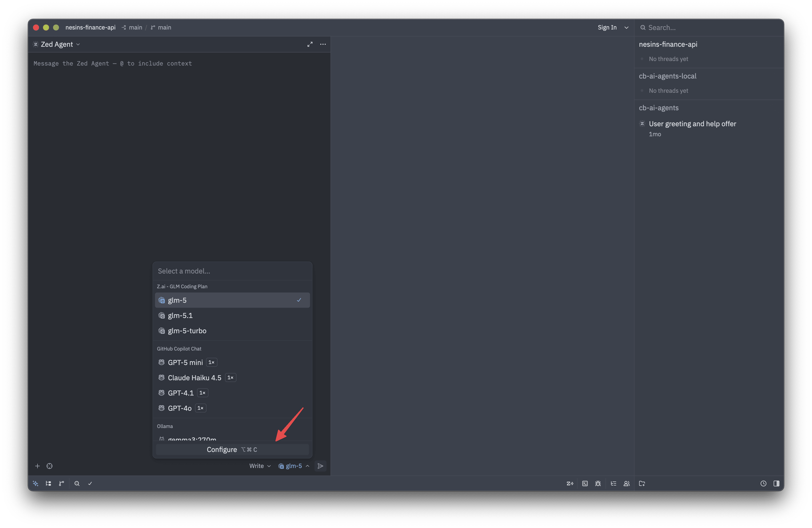Open the Debugger panel bug icon
This screenshot has width=812, height=528.
tap(598, 483)
